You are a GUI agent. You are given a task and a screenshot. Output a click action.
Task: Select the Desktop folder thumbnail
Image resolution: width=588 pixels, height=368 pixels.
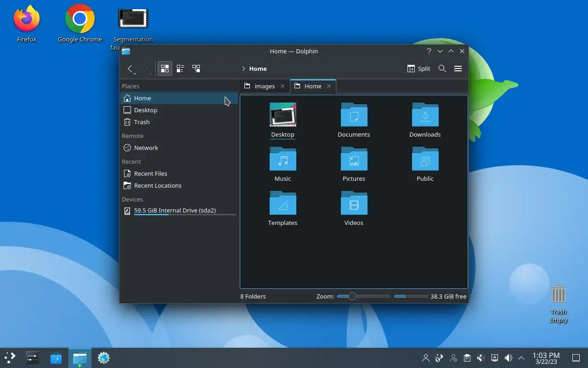point(283,115)
